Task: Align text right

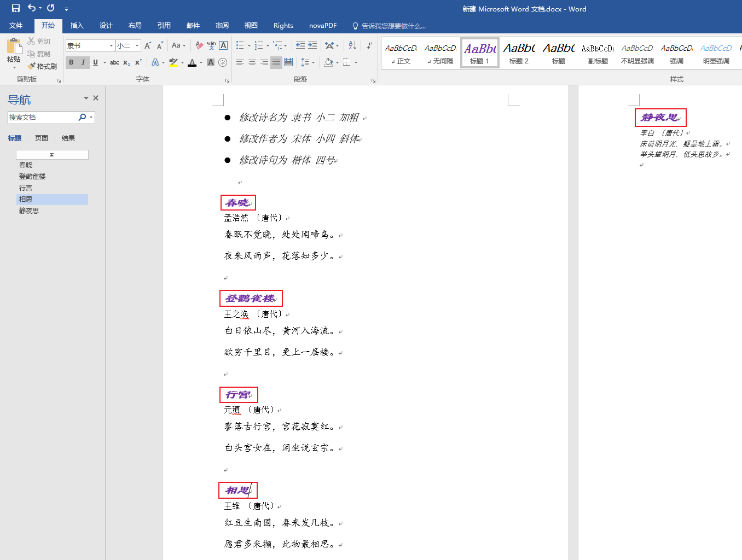Action: (264, 62)
